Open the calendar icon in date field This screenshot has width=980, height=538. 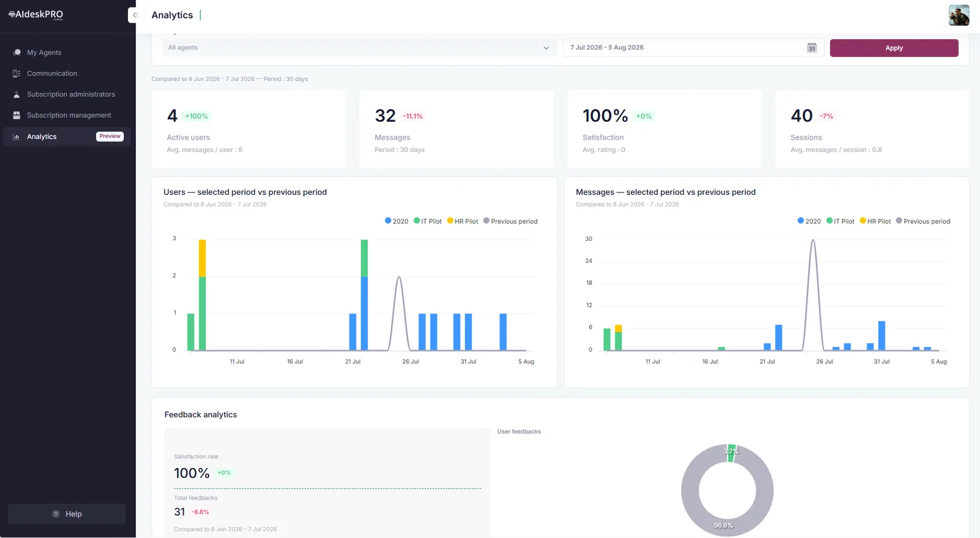812,48
